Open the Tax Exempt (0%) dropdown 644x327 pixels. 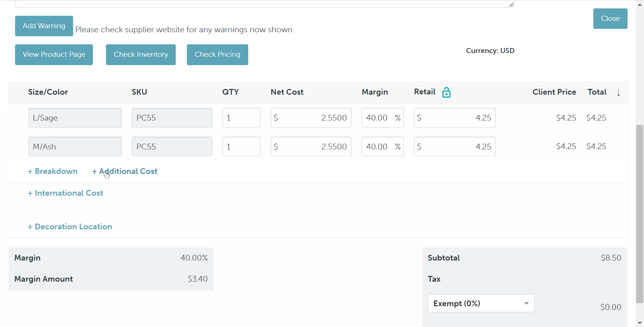481,303
